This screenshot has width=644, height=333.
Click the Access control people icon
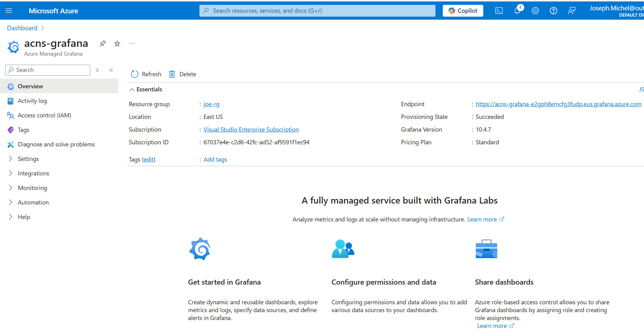(x=11, y=116)
